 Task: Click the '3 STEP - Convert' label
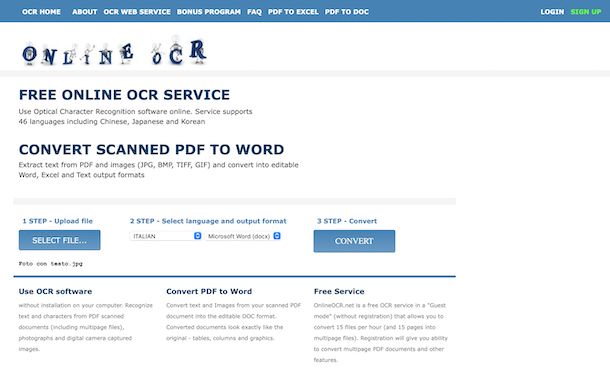click(347, 221)
